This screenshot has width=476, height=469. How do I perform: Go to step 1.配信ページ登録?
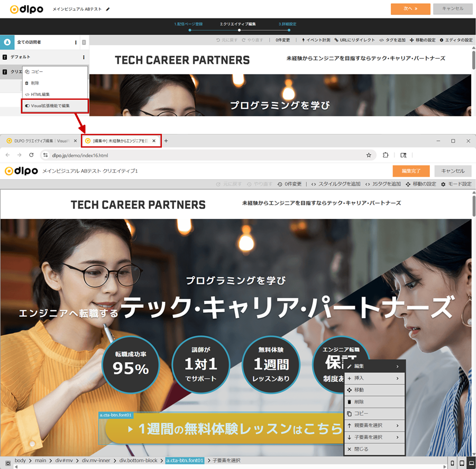coord(188,24)
